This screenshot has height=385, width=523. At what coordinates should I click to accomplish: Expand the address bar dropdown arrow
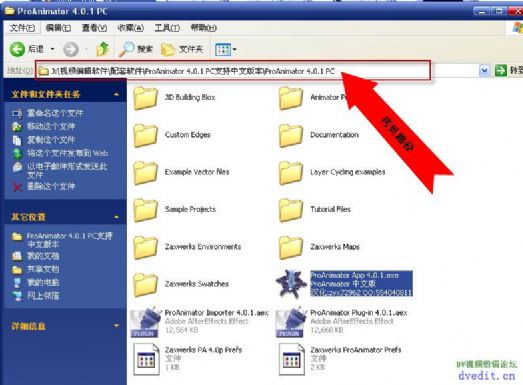(x=484, y=70)
